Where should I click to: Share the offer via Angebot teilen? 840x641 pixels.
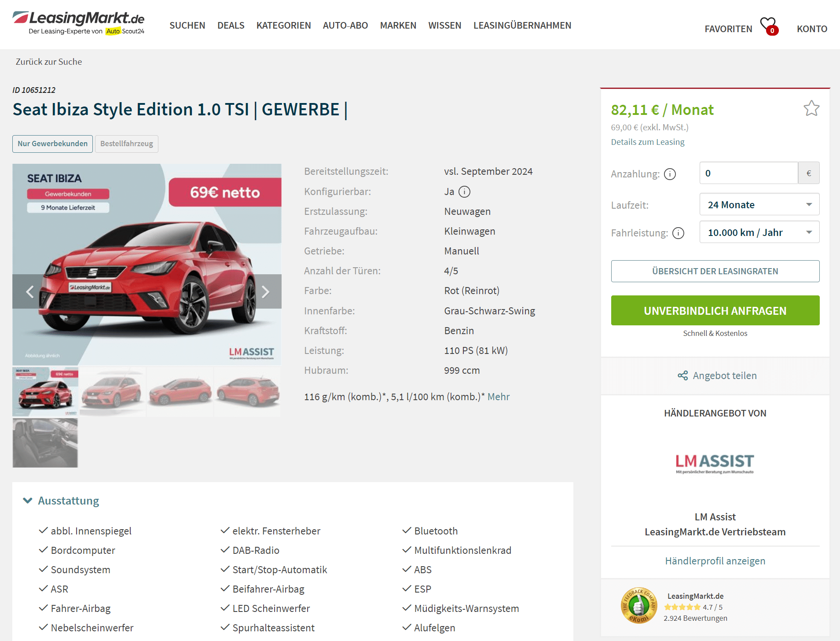tap(725, 376)
